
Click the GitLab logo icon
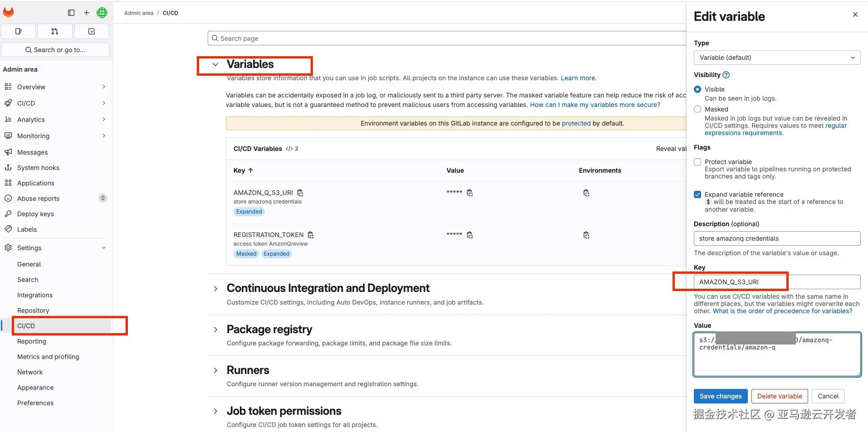pos(9,13)
